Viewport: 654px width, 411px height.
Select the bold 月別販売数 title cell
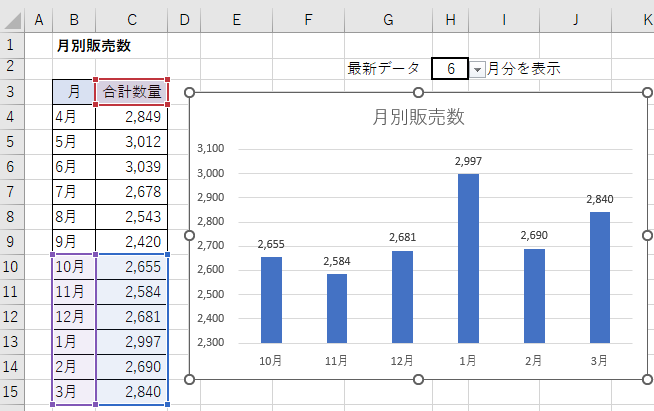click(94, 45)
